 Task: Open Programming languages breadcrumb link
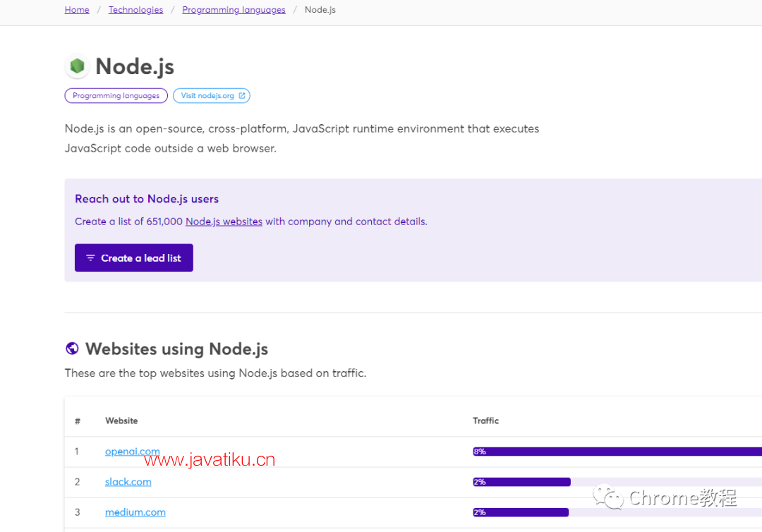234,10
